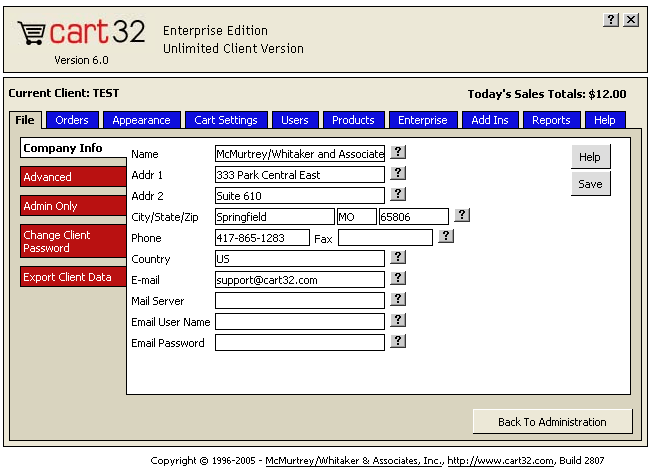Click the help icon beside Email Password
The image size is (651, 471).
click(398, 341)
